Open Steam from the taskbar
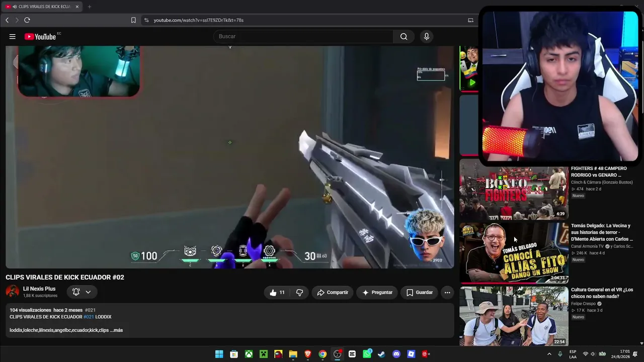 click(381, 354)
